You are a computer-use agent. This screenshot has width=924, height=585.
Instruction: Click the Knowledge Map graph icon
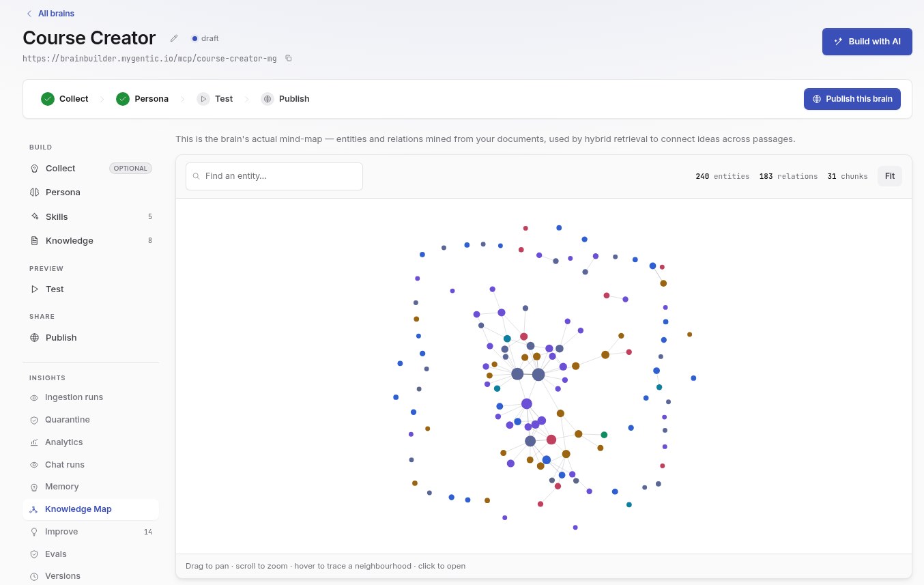(x=34, y=509)
